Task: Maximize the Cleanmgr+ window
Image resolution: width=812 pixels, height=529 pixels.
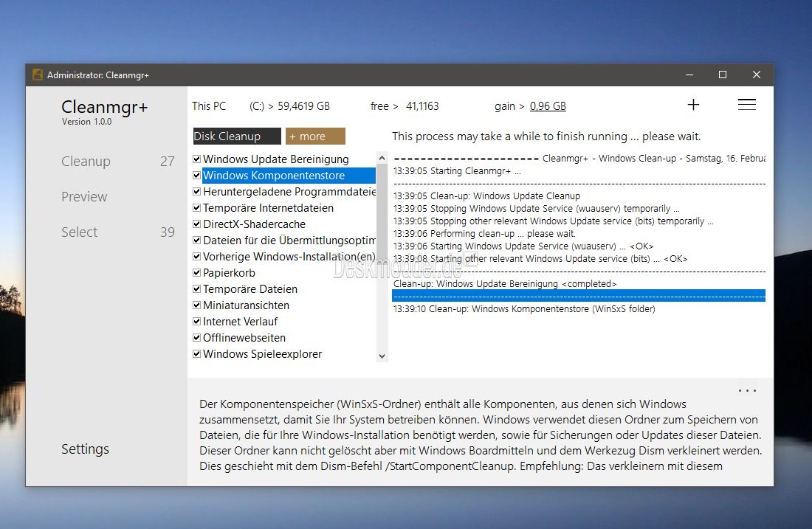Action: point(723,75)
